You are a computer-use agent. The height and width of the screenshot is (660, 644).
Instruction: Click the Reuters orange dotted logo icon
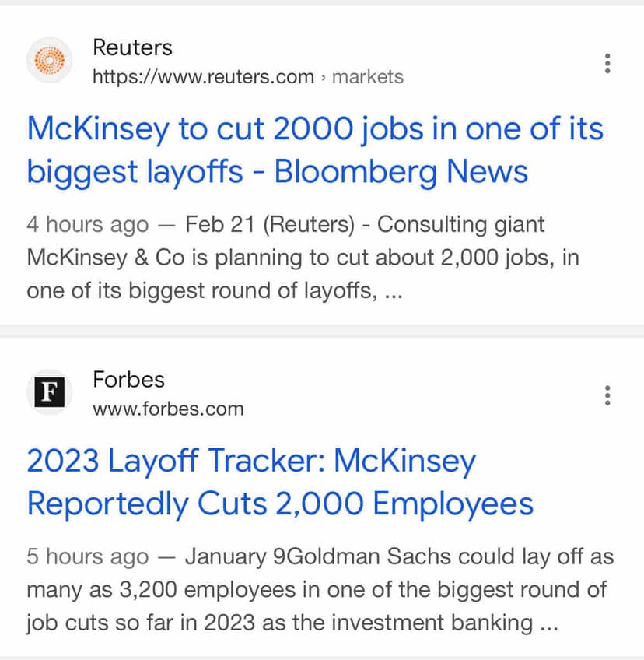coord(49,60)
